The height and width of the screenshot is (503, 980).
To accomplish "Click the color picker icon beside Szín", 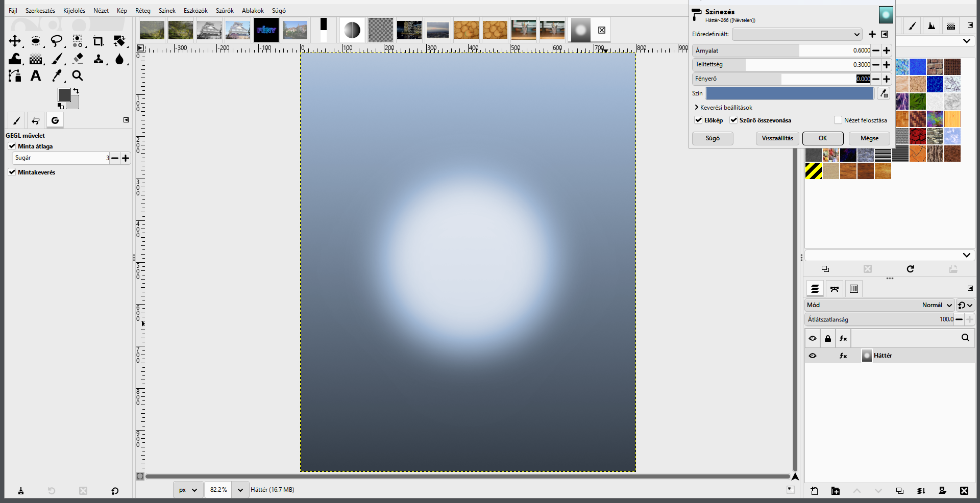I will [884, 93].
